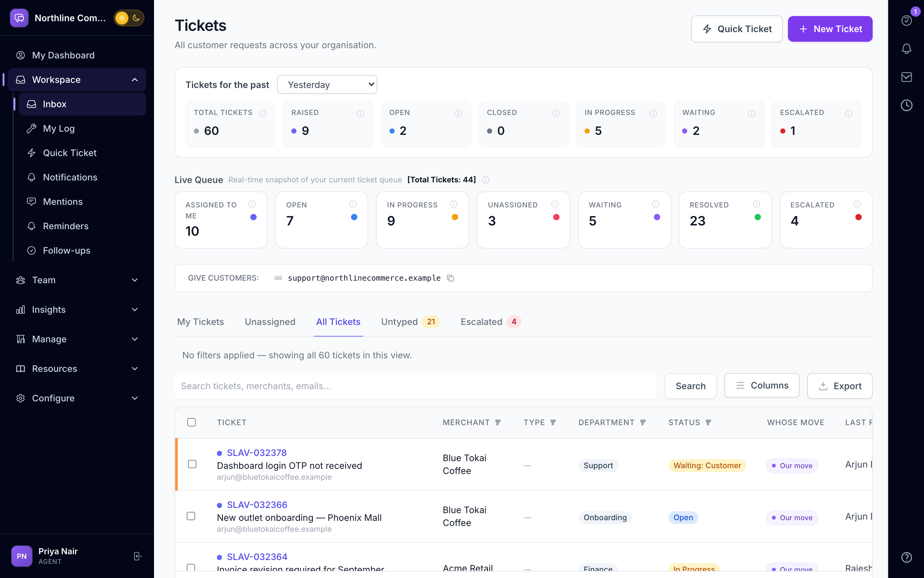
Task: Click the Quick Ticket header button
Action: (x=737, y=29)
